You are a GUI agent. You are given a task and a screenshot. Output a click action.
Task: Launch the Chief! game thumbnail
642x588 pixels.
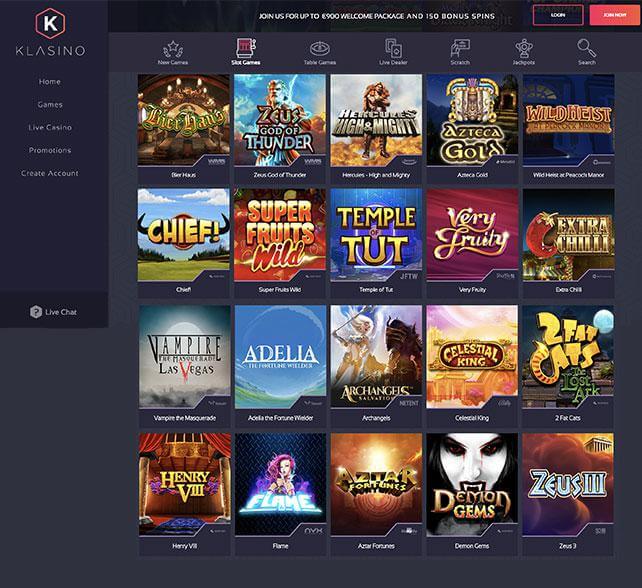tap(183, 235)
